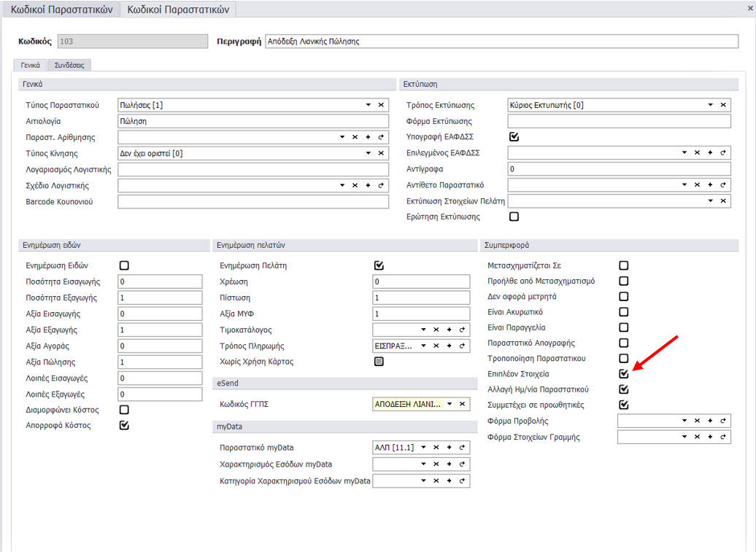Add new Φόρμα Προβολής entry
Image resolution: width=756 pixels, height=552 pixels.
click(x=710, y=421)
